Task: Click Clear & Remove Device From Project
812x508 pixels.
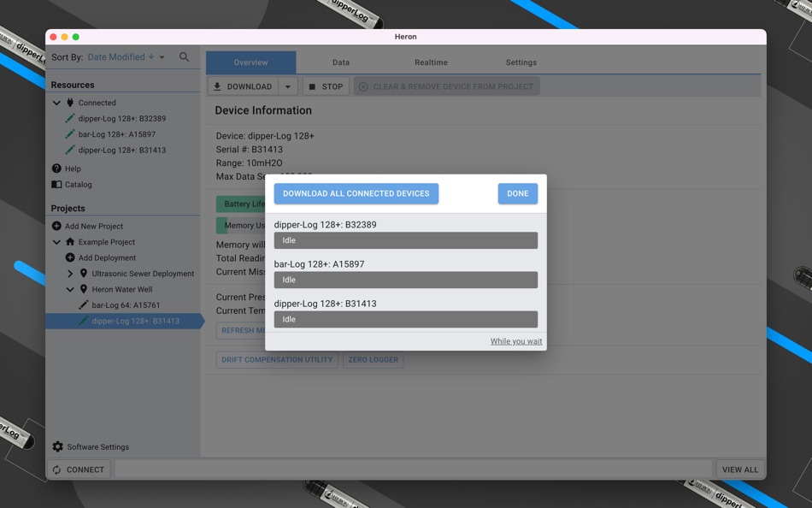Action: tap(446, 86)
